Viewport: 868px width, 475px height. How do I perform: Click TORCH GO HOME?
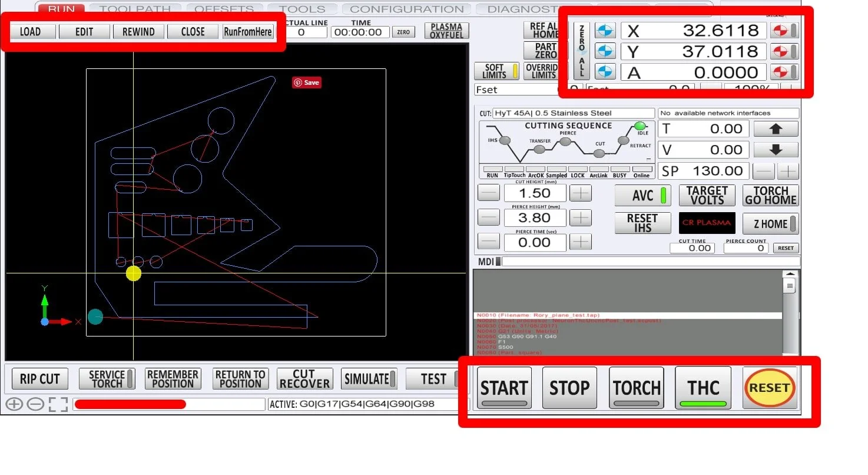(x=770, y=195)
